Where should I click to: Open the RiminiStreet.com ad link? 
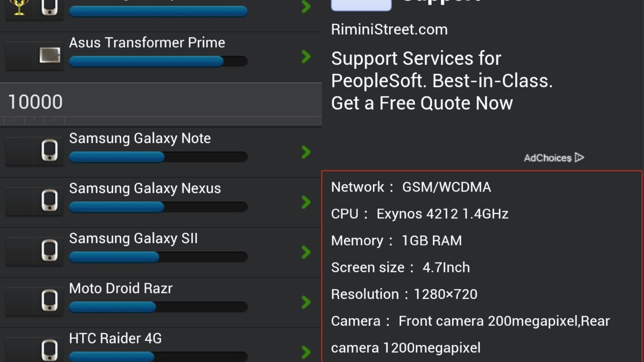(389, 30)
